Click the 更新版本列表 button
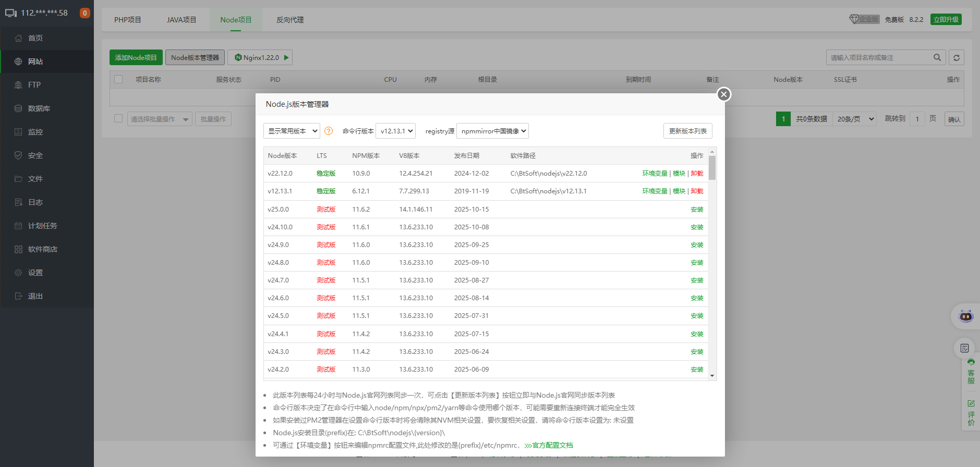 pos(687,131)
